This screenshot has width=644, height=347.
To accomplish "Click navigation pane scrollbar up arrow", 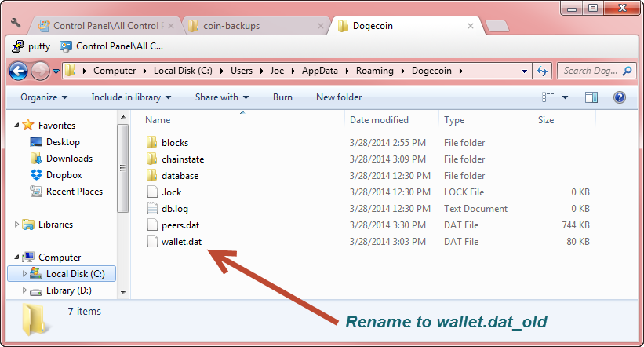I will [123, 118].
